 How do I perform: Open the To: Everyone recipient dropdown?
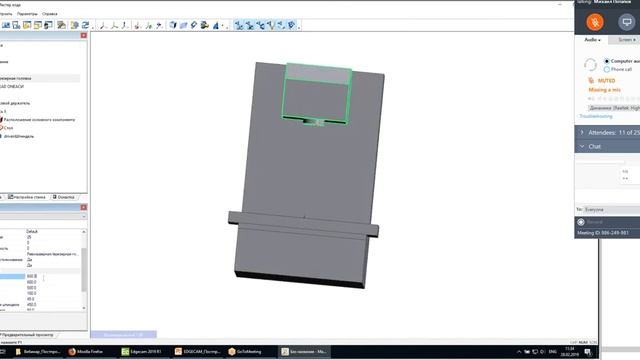[x=611, y=209]
